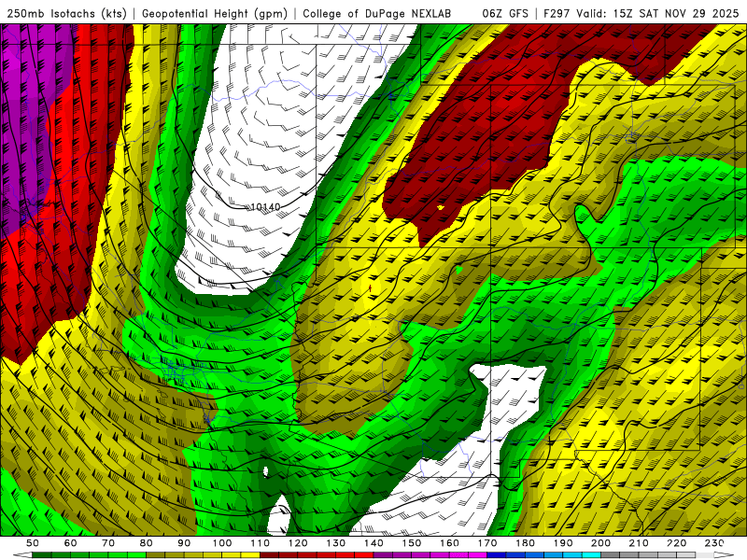Click the dark green 50-knot legend swatch
Image resolution: width=747 pixels, height=560 pixels.
coord(41,555)
